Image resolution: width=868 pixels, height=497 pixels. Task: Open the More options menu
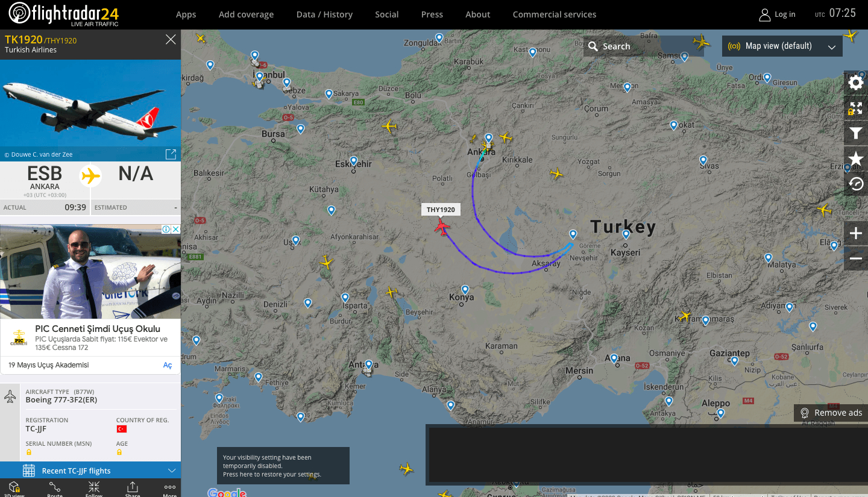[x=170, y=489]
